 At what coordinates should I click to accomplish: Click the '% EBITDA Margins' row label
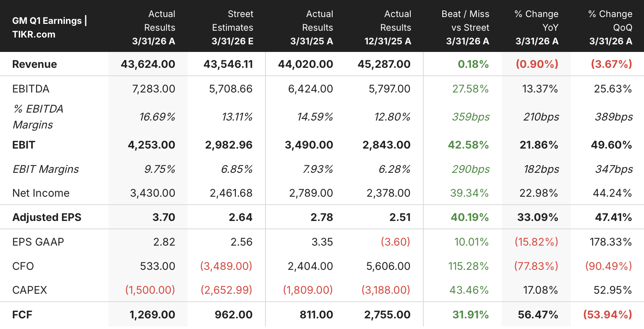(38, 117)
